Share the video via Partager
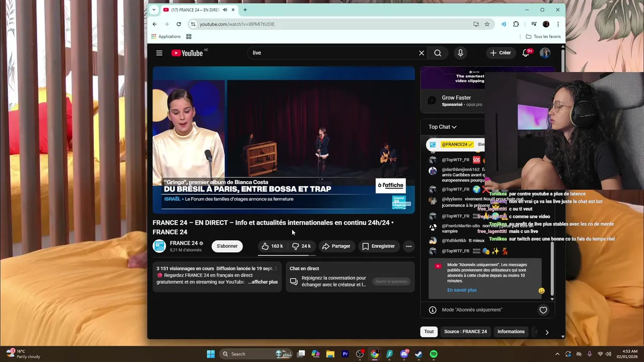 336,246
